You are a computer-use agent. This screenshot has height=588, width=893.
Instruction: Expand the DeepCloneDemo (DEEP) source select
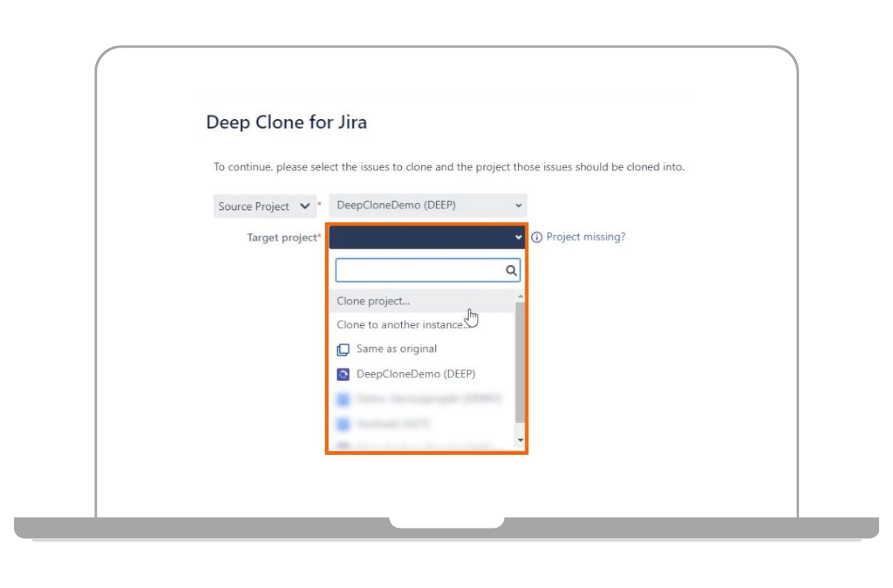pos(427,205)
